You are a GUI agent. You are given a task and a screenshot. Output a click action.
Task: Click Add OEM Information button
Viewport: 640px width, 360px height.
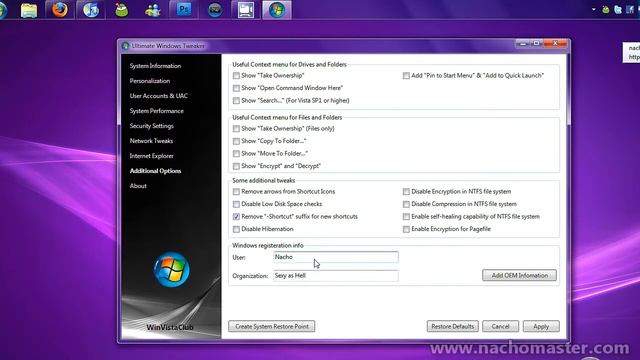pyautogui.click(x=519, y=276)
